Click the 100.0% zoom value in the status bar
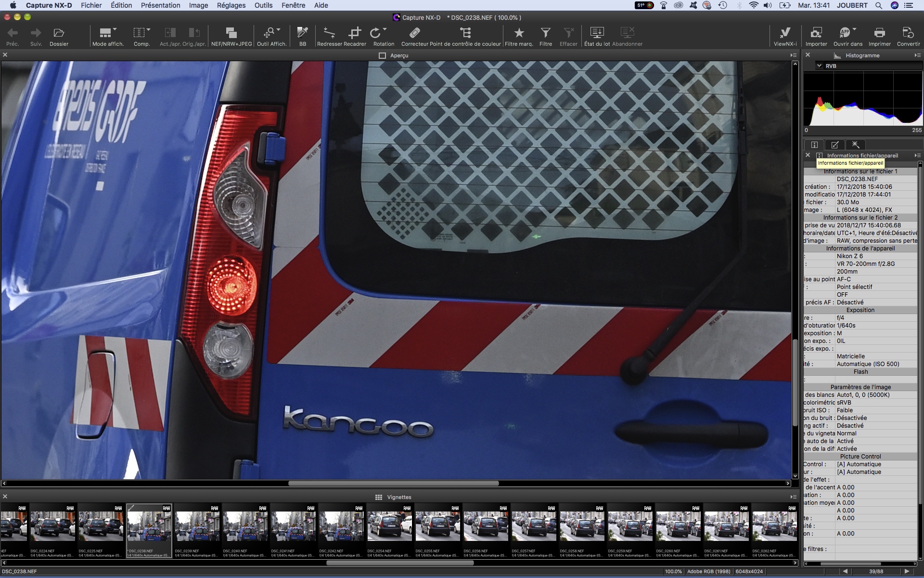The height and width of the screenshot is (578, 924). click(x=673, y=571)
